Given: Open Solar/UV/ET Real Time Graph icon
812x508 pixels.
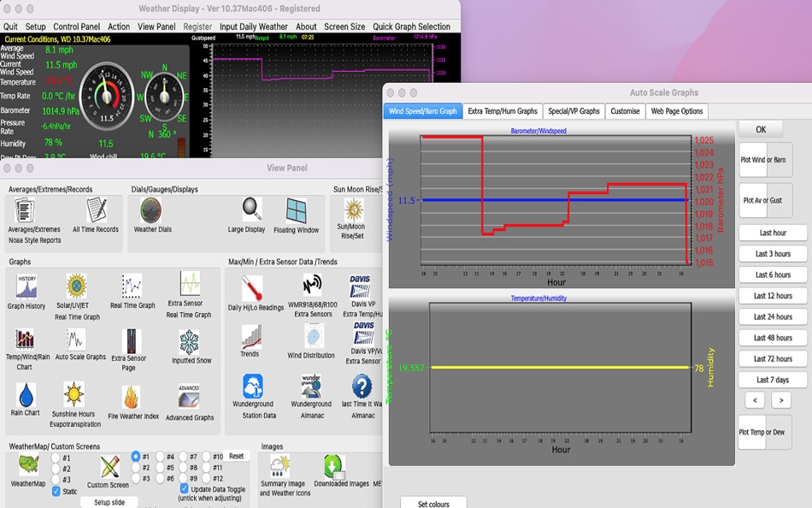Looking at the screenshot, I should (76, 286).
